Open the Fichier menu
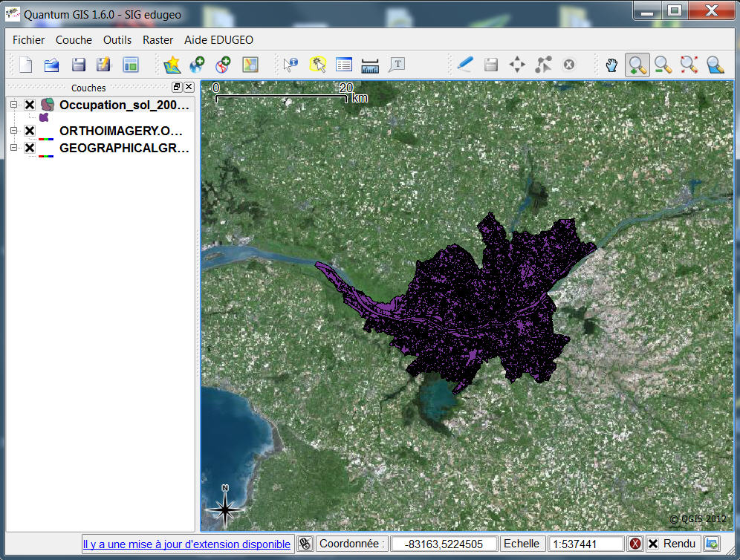The width and height of the screenshot is (740, 560). coord(28,40)
